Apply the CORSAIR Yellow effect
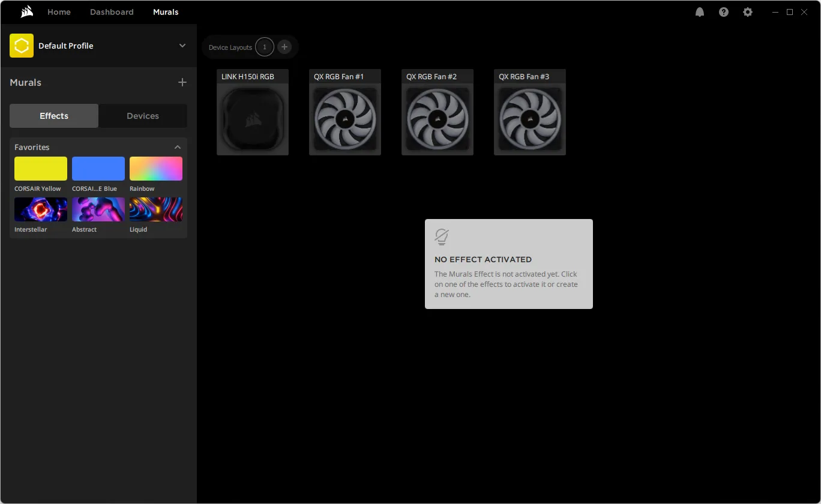The image size is (821, 504). [x=41, y=169]
